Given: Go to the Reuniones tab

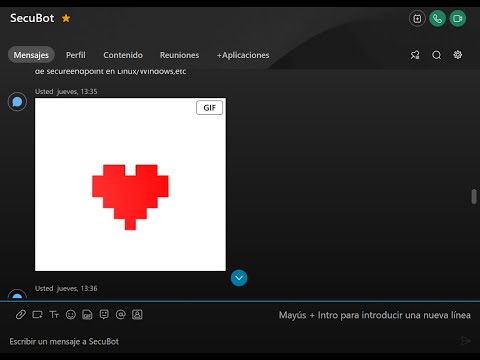Looking at the screenshot, I should (179, 55).
